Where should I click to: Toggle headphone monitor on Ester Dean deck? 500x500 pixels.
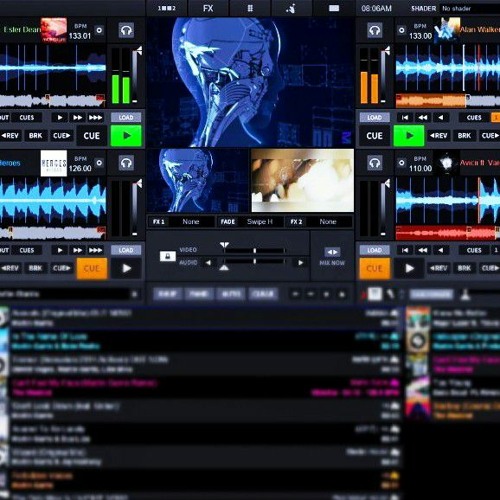tap(126, 31)
